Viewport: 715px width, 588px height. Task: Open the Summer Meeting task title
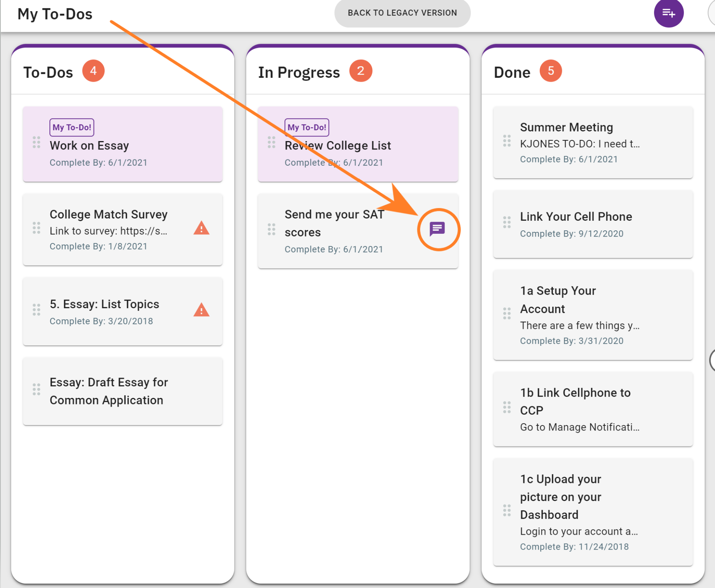(x=567, y=127)
